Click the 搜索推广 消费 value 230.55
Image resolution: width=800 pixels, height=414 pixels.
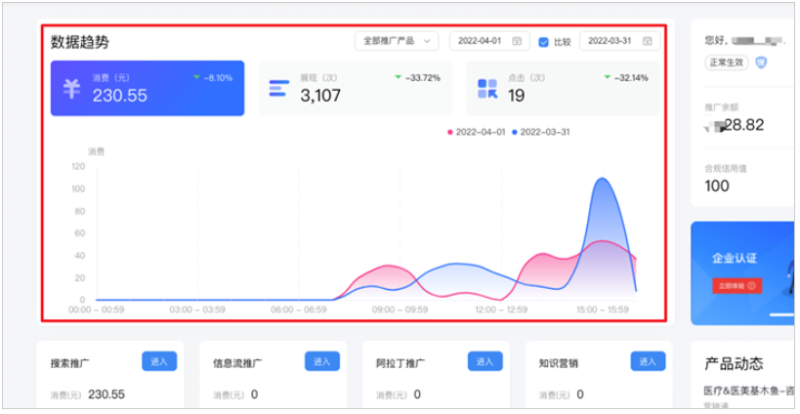(107, 394)
